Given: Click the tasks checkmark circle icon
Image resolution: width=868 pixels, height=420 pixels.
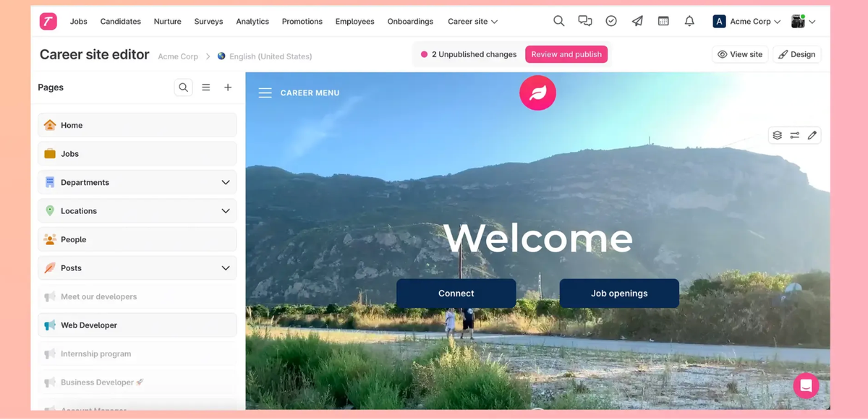Looking at the screenshot, I should click(611, 21).
